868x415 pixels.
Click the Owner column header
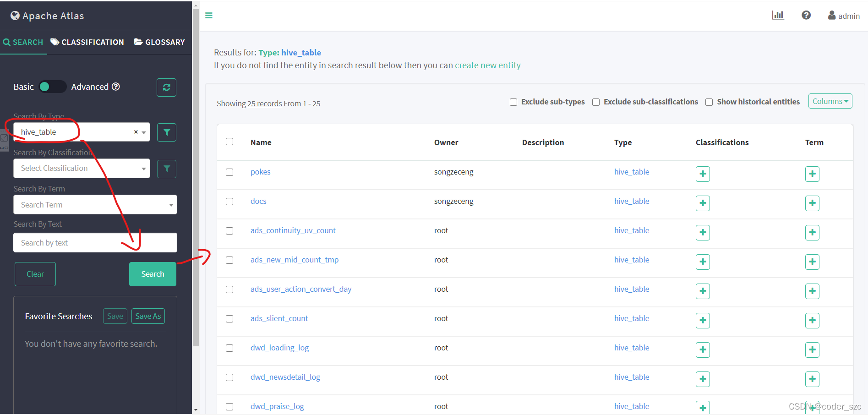click(x=446, y=142)
